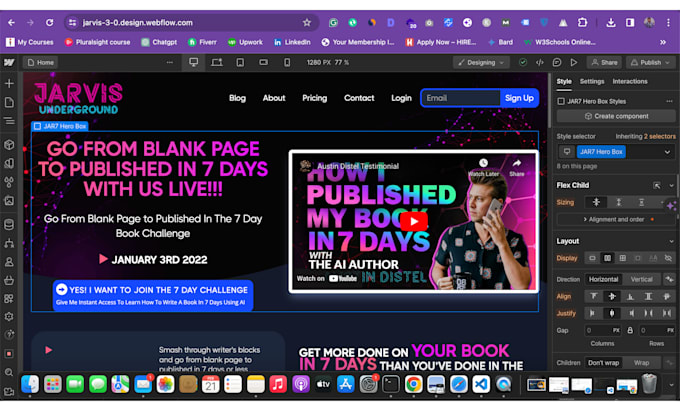Screen dimensions: 680x411
Task: Click the Webflow logo menu icon
Action: [9, 62]
